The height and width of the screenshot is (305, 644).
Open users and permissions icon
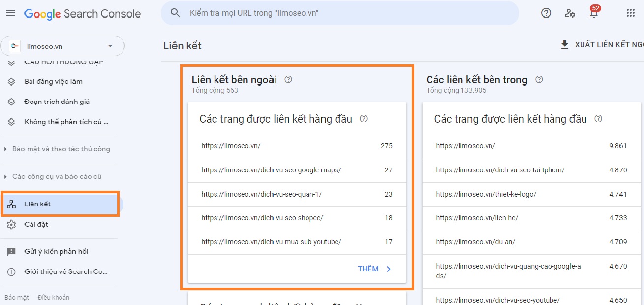[570, 13]
